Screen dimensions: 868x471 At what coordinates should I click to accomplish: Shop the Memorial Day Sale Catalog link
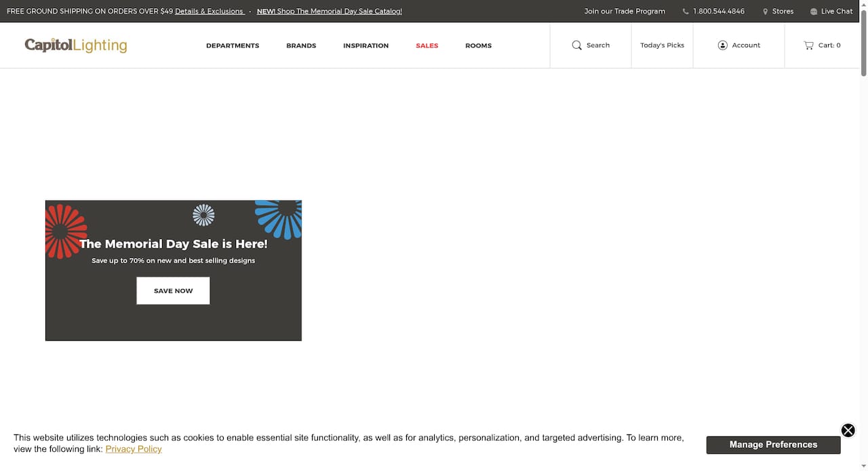click(329, 12)
